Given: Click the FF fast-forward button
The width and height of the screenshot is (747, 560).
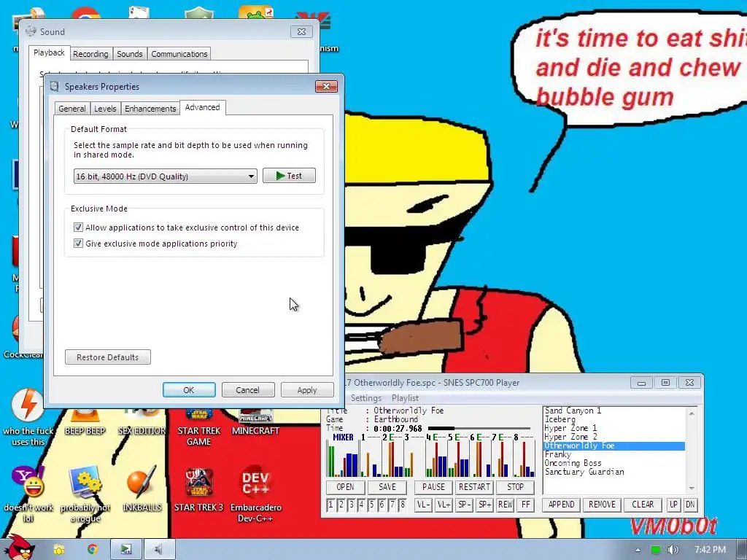Looking at the screenshot, I should coord(525,505).
